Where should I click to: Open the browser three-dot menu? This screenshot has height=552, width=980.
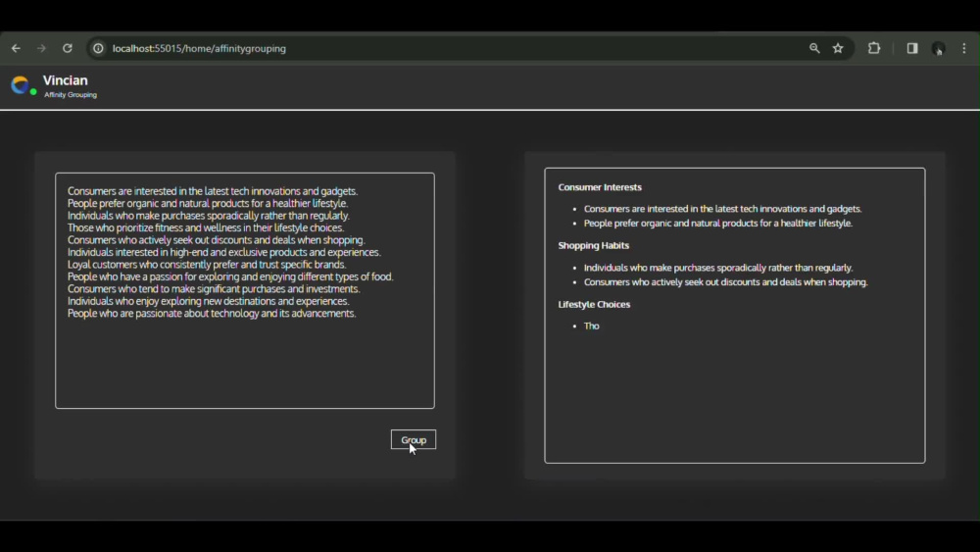(964, 48)
